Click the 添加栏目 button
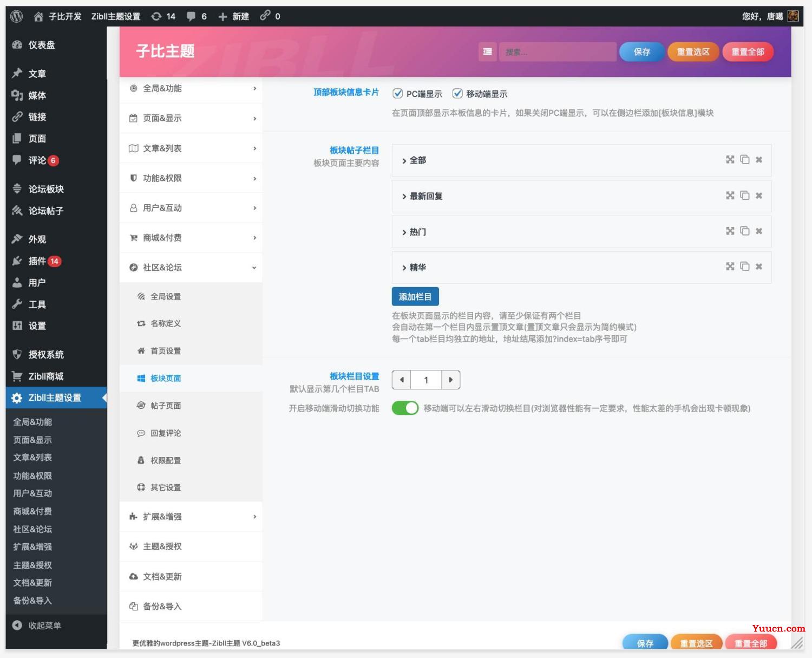 pyautogui.click(x=415, y=296)
